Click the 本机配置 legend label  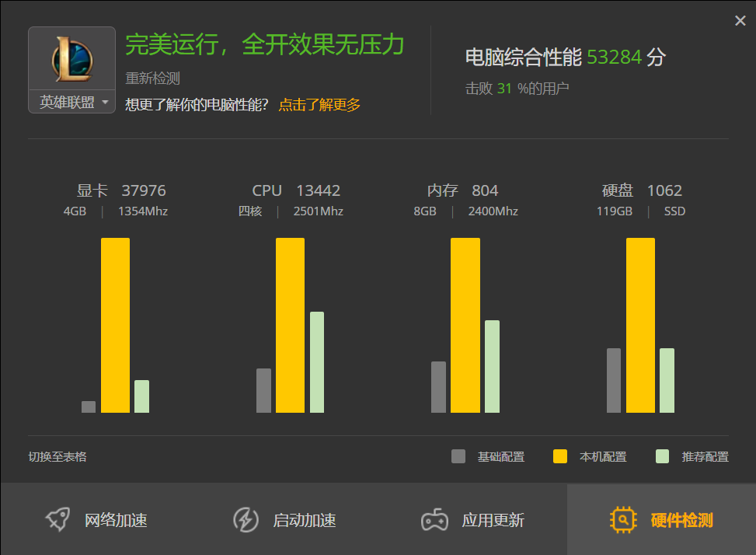tap(603, 456)
